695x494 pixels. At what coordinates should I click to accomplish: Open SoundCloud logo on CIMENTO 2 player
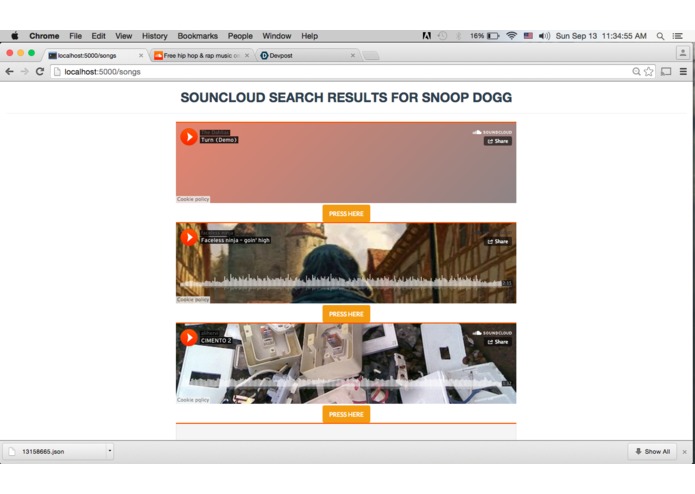pos(492,333)
